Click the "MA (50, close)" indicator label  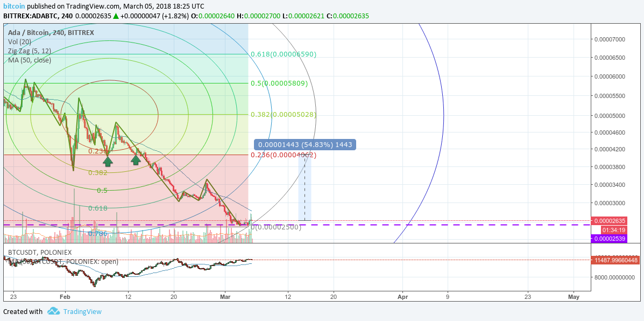[30, 60]
